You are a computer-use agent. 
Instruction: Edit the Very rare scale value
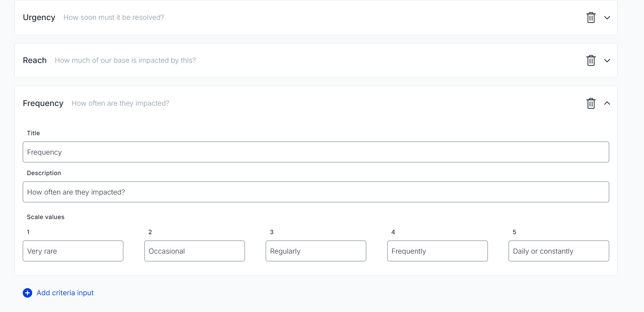click(73, 251)
